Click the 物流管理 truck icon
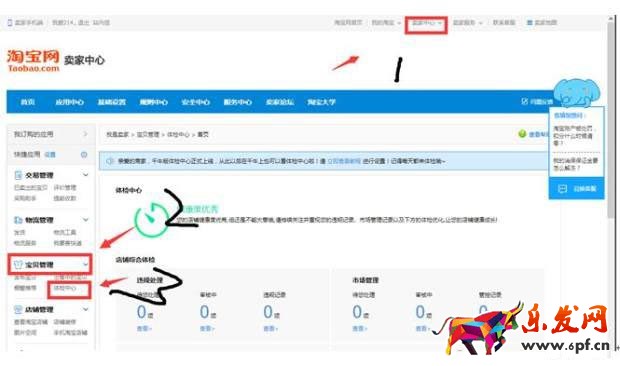Viewport: 620px width, 366px height. 18,220
